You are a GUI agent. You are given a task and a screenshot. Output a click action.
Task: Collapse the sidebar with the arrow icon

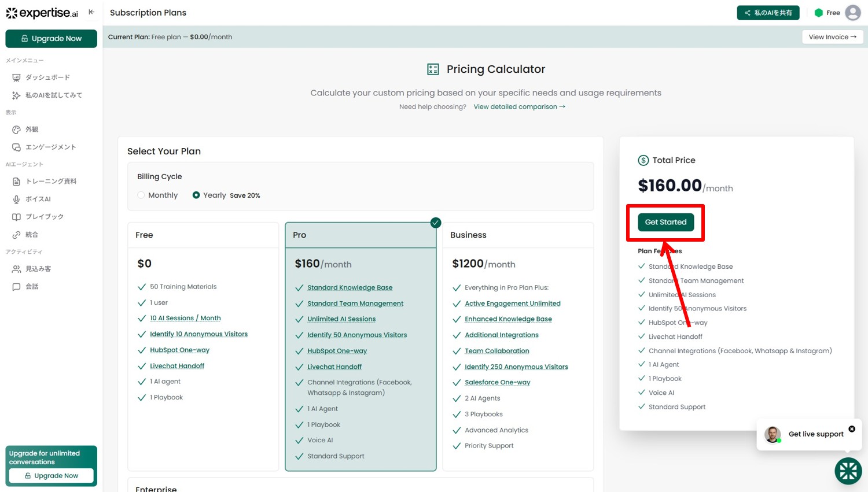pyautogui.click(x=91, y=12)
